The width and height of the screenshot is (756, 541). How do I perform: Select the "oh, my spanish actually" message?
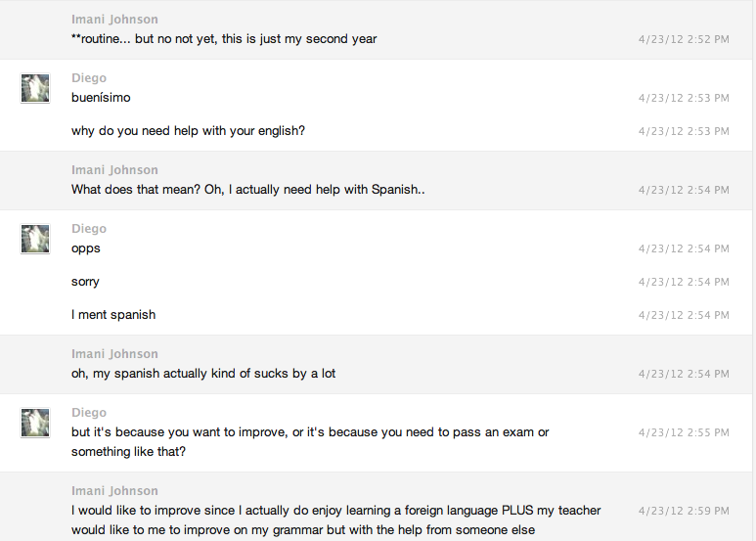click(x=203, y=374)
